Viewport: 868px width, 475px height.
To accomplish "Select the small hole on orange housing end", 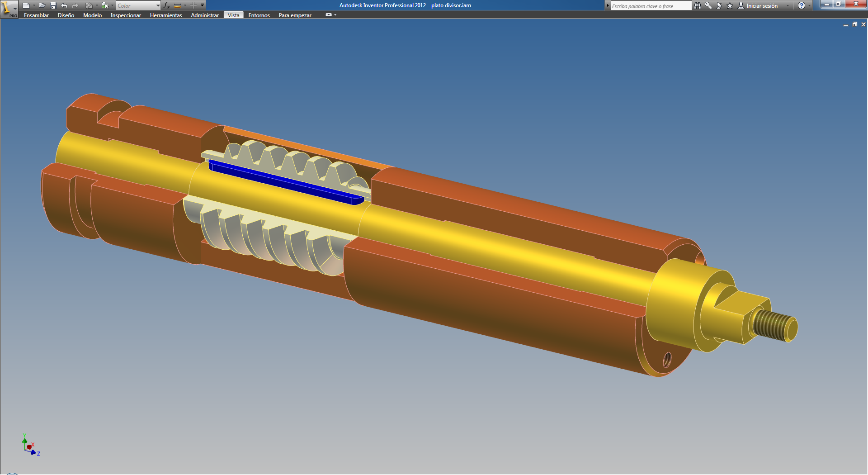I will click(x=667, y=361).
